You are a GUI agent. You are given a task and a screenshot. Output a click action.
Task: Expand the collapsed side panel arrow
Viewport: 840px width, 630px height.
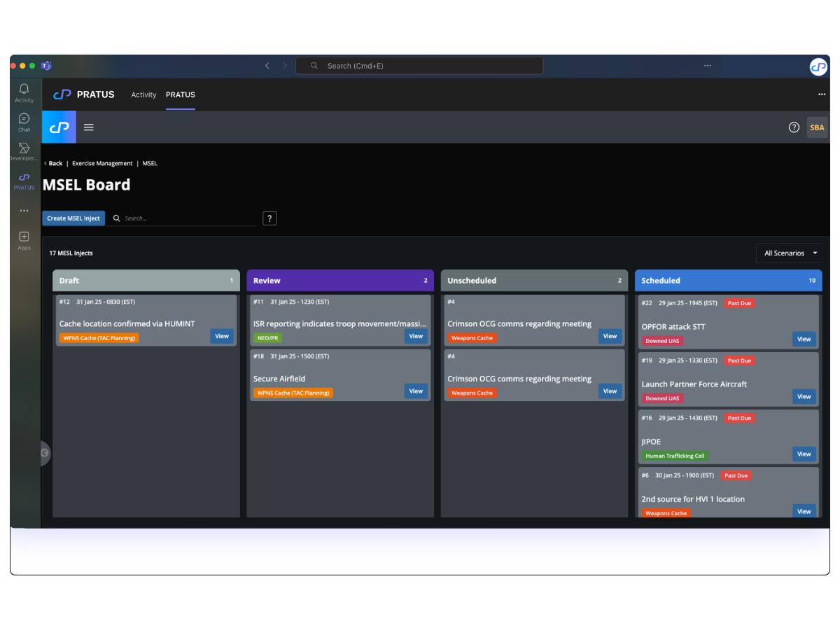click(45, 453)
